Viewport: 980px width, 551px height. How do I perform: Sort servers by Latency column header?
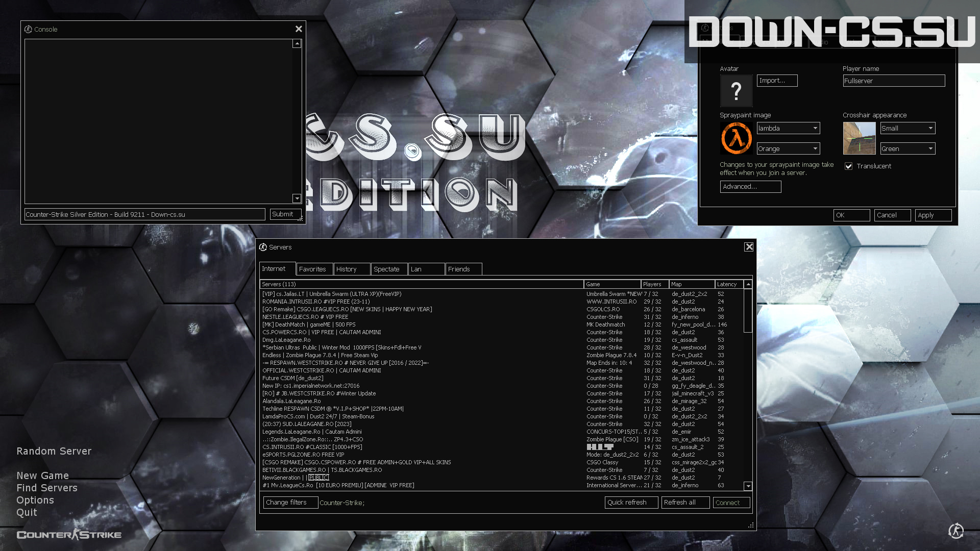click(x=729, y=284)
